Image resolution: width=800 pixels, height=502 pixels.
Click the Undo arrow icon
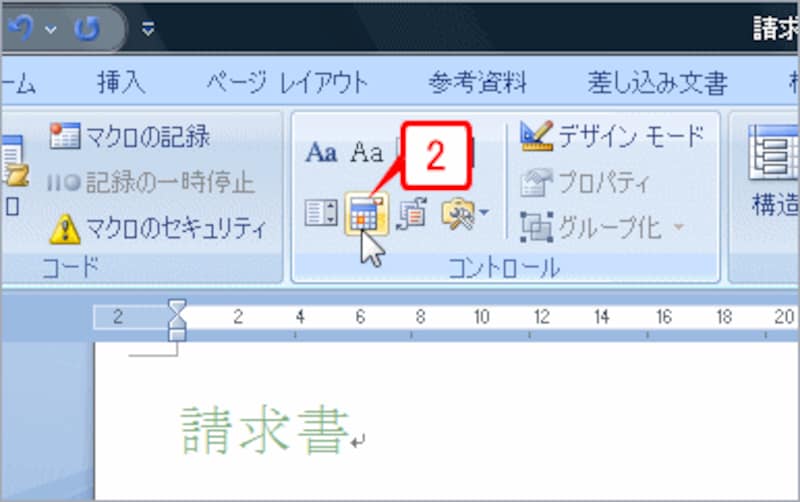tap(20, 28)
